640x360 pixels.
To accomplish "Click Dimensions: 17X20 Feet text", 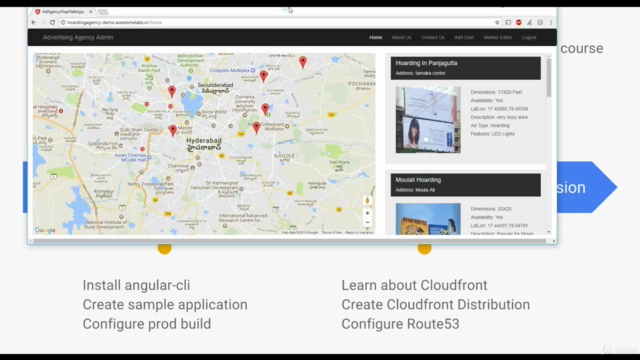I will 496,92.
